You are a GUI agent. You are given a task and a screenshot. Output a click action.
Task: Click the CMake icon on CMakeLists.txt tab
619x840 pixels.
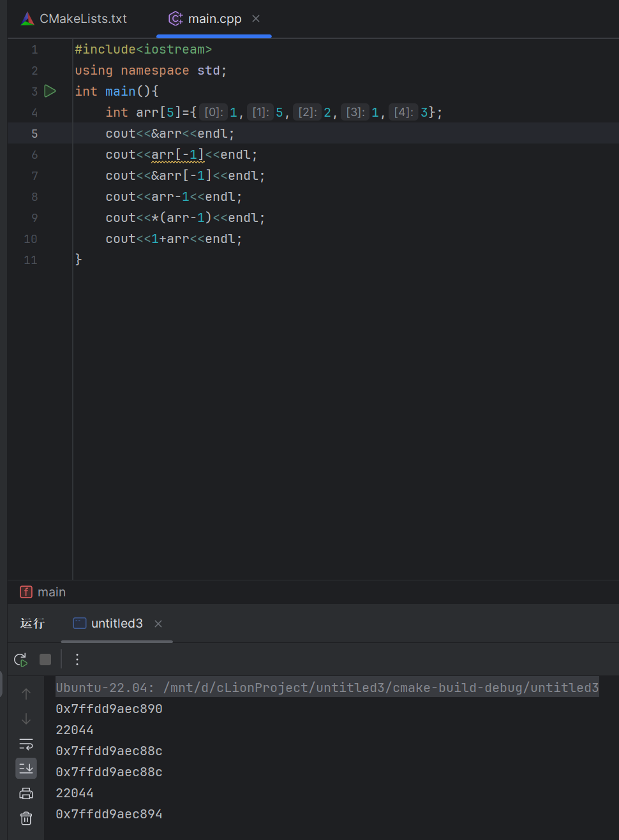[x=27, y=19]
